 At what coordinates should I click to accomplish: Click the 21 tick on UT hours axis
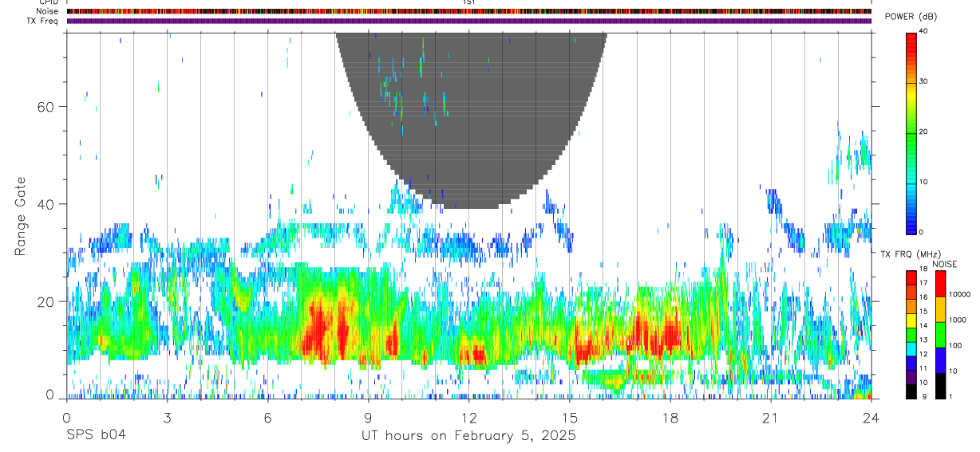tap(771, 418)
